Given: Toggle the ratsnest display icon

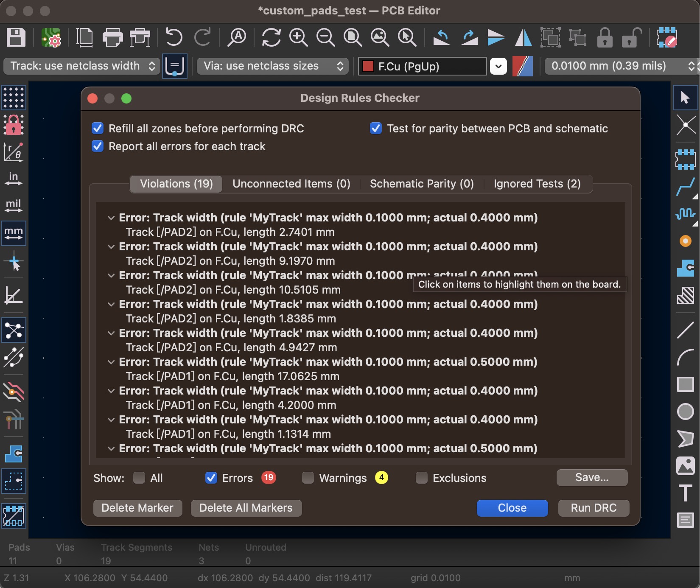Looking at the screenshot, I should click(x=14, y=330).
